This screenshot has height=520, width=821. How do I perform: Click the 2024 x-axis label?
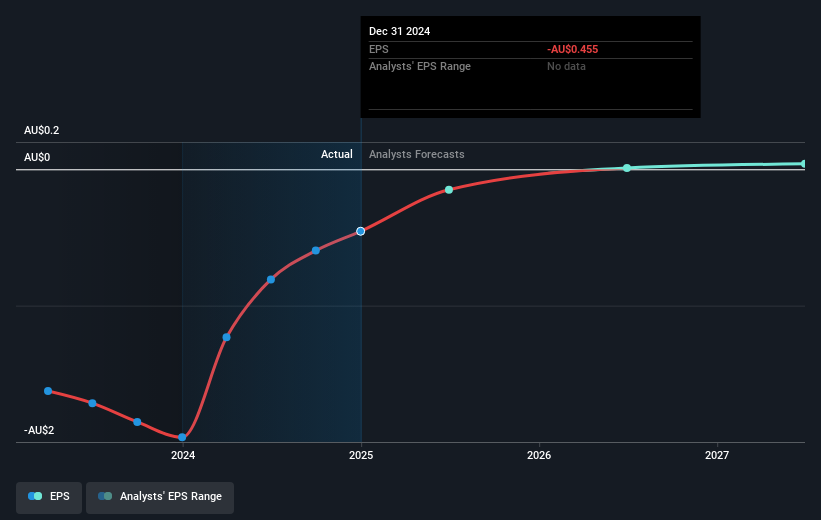click(183, 455)
